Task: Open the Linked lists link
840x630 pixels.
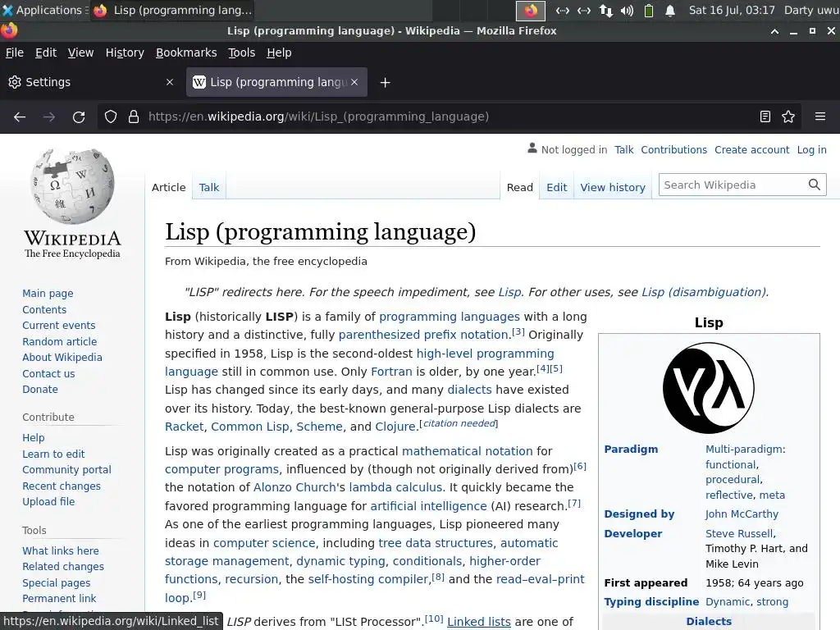Action: 479,622
